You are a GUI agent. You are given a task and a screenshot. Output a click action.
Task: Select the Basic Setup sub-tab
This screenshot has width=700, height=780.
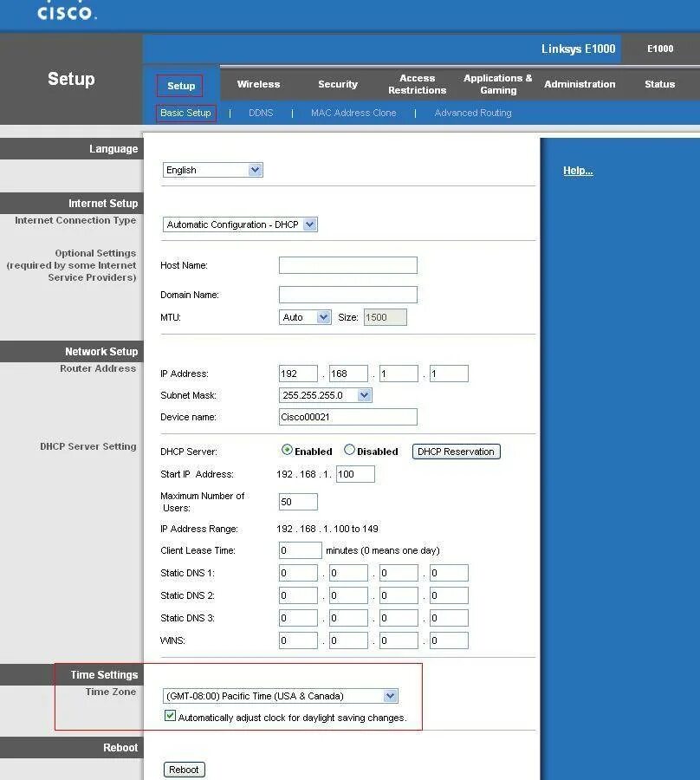click(185, 113)
